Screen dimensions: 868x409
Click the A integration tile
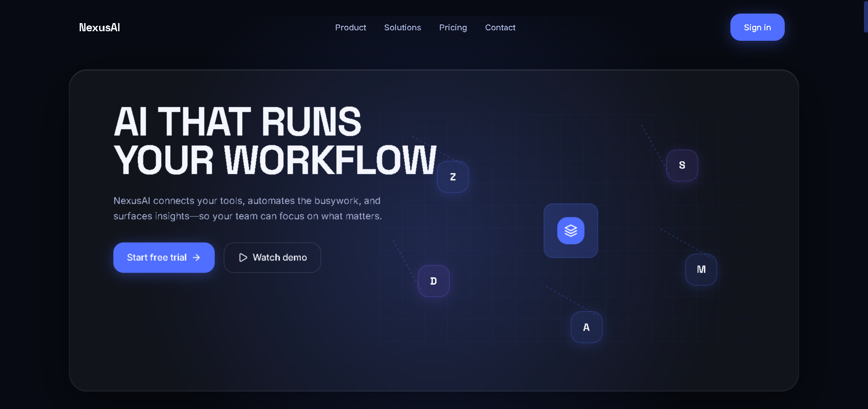click(587, 327)
